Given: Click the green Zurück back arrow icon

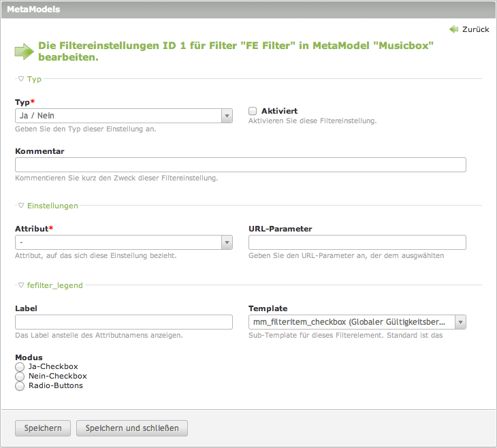Looking at the screenshot, I should coord(453,29).
